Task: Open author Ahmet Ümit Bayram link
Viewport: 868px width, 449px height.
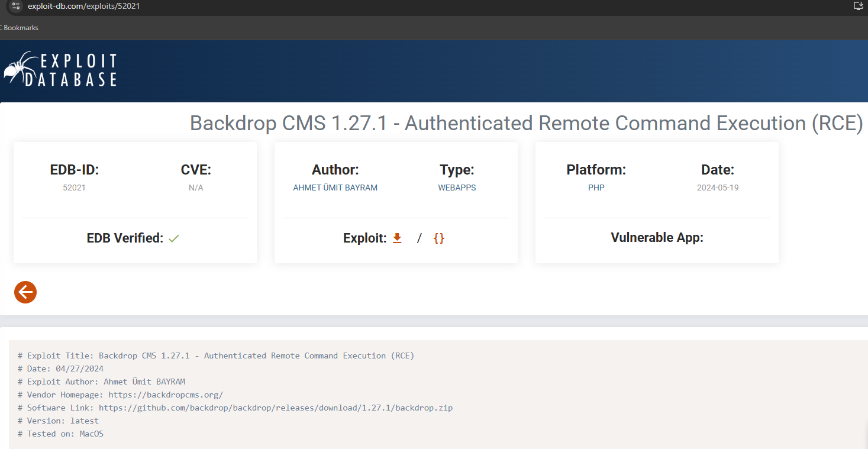Action: pos(335,188)
